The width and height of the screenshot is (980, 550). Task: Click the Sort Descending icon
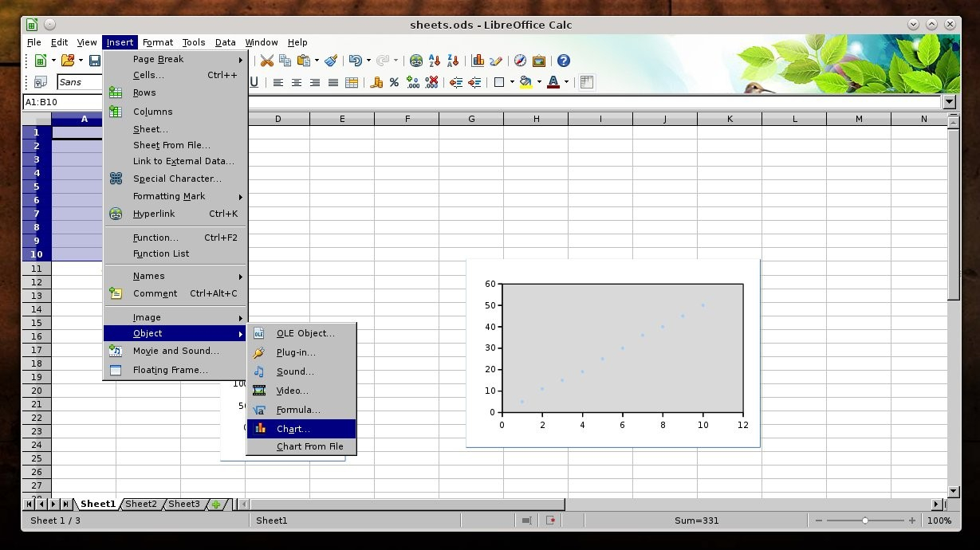(x=452, y=61)
